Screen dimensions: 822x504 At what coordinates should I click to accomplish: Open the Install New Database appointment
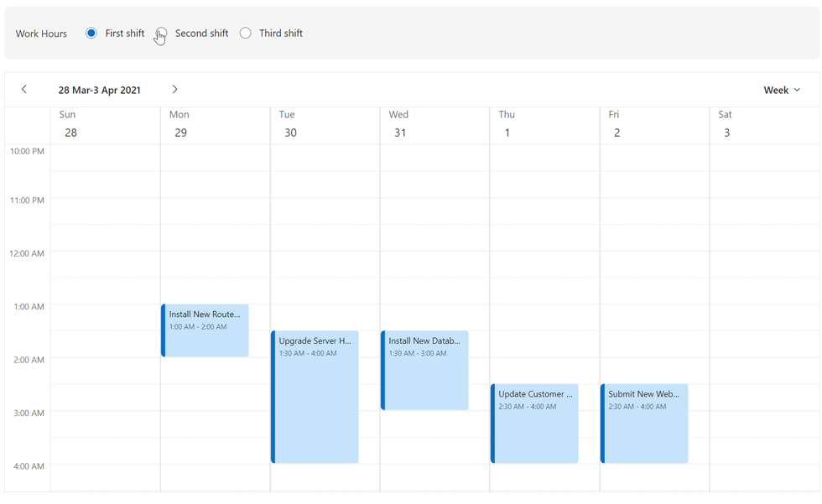tap(424, 369)
